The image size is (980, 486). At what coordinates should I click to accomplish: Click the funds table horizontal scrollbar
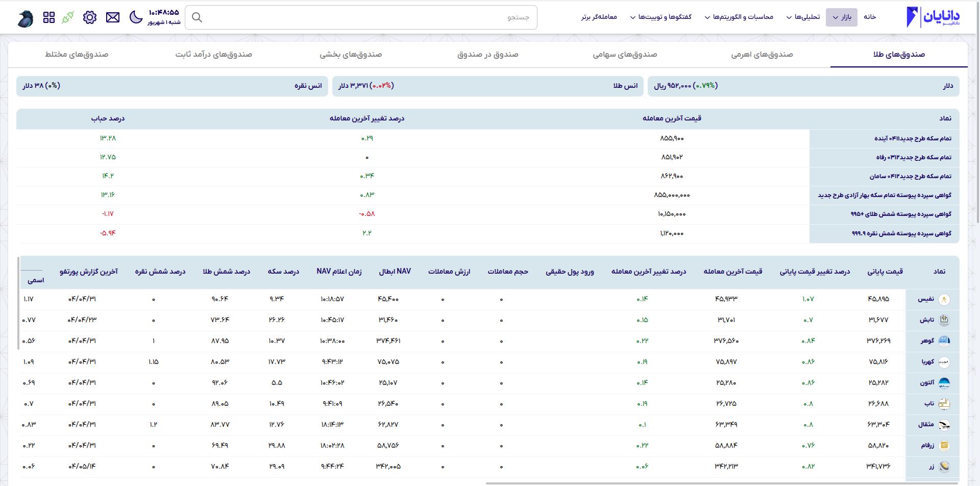coord(722,483)
